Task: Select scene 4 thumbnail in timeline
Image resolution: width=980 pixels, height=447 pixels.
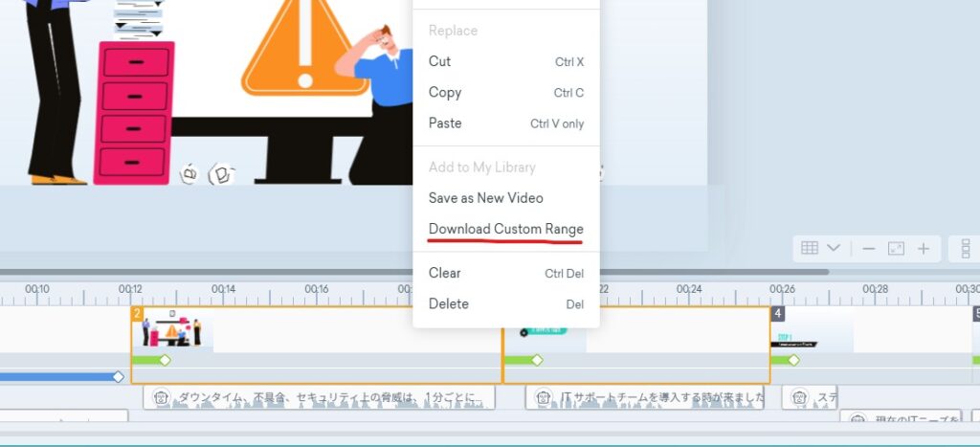Action: pos(812,331)
